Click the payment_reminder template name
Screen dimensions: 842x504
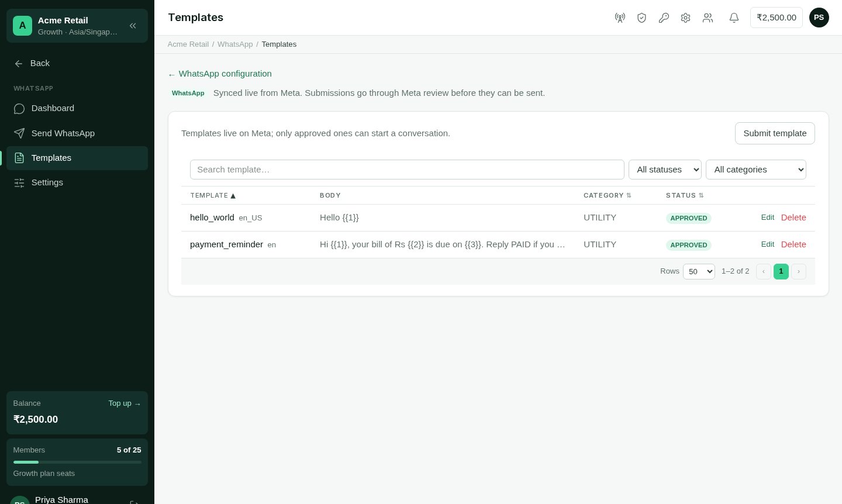click(x=226, y=244)
